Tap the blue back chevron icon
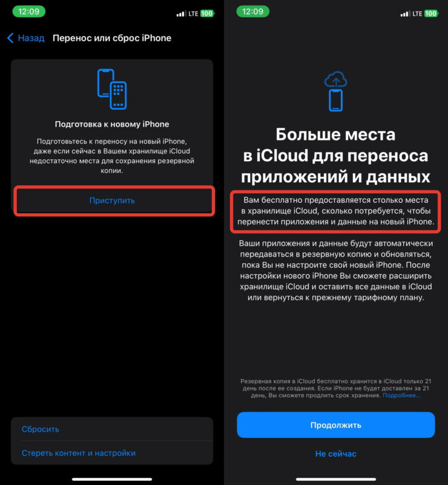The width and height of the screenshot is (448, 485). (10, 38)
